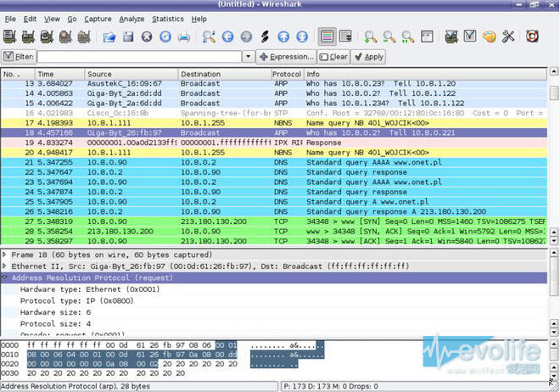Go forward in packet history
This screenshot has width=560, height=392.
pyautogui.click(x=246, y=36)
